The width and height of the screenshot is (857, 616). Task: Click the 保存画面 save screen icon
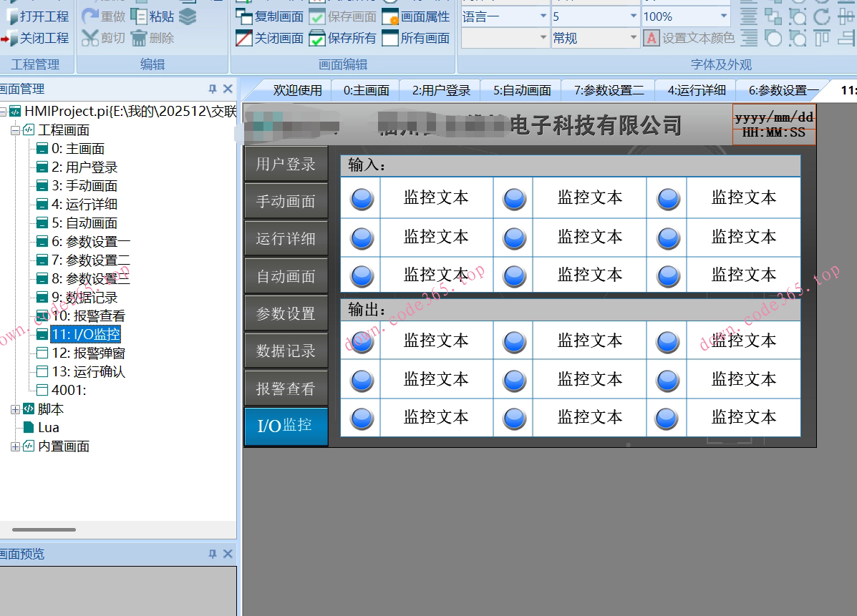[317, 17]
